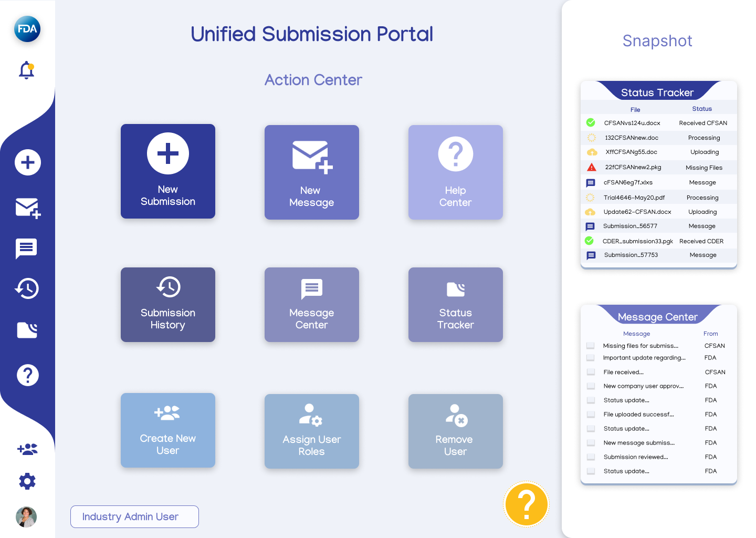The image size is (756, 538).
Task: Click the yellow question-mark help badge
Action: tap(526, 504)
